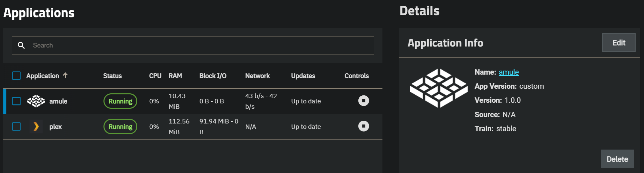Stop the plex application
The image size is (644, 173).
click(x=363, y=126)
